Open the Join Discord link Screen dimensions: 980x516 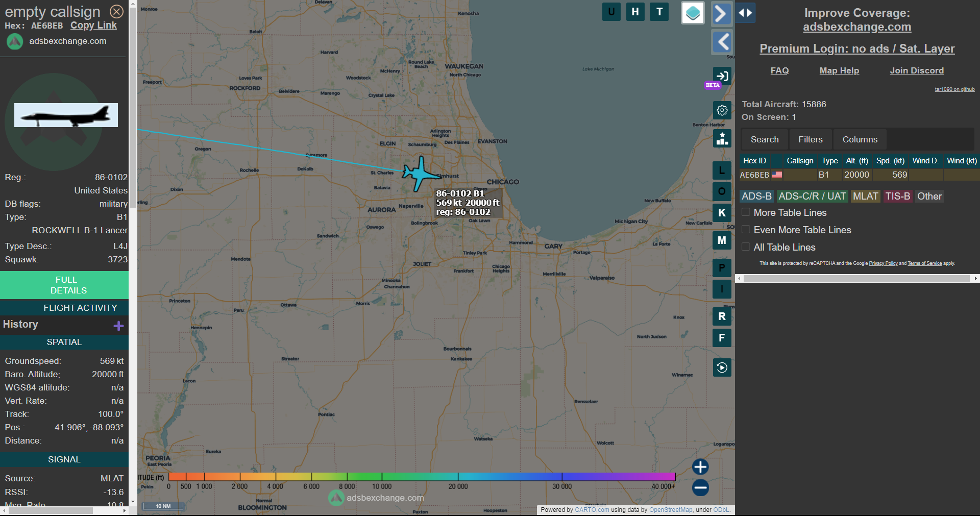(917, 70)
